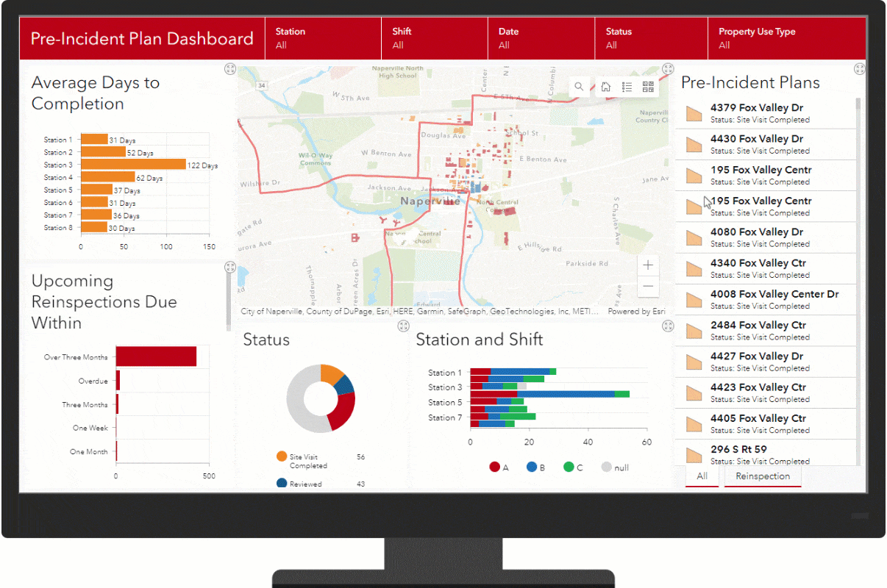The width and height of the screenshot is (887, 588).
Task: Toggle shift B in the Station and Shift legend
Action: pyautogui.click(x=535, y=467)
